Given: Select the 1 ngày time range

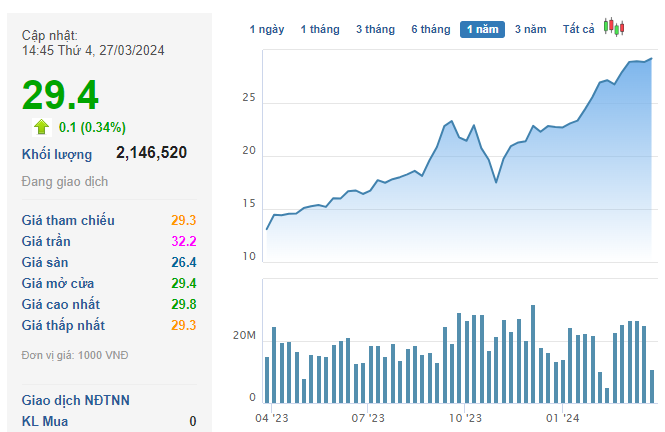Looking at the screenshot, I should (x=267, y=29).
